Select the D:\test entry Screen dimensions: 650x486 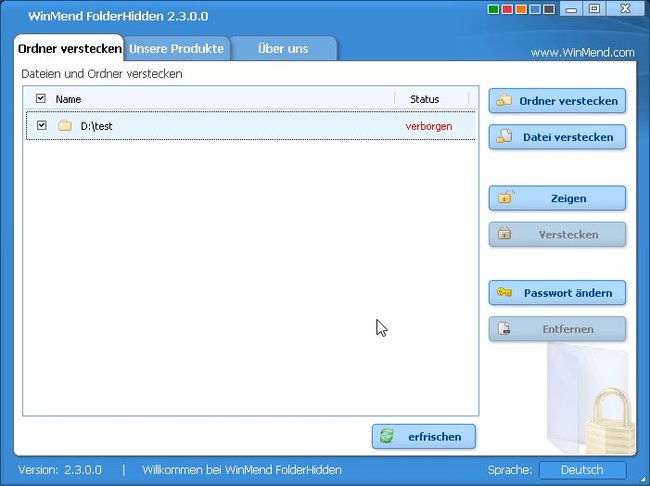[250, 126]
